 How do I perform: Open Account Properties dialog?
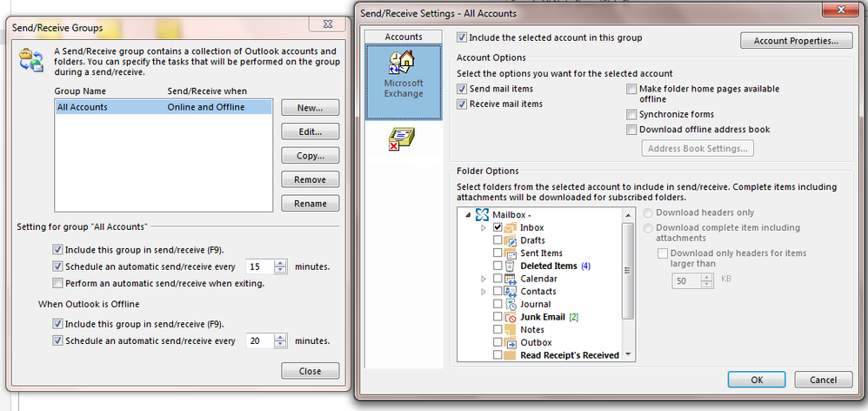click(795, 40)
